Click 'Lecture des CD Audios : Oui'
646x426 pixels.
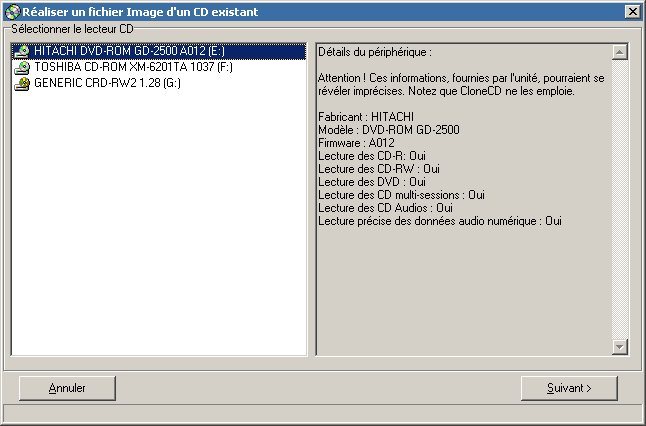[x=385, y=208]
